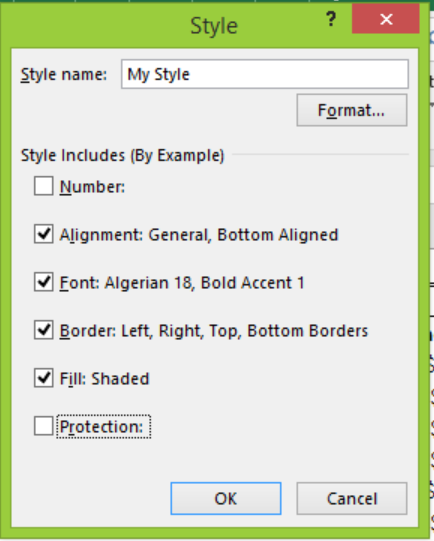Image resolution: width=434 pixels, height=541 pixels.
Task: Cancel the Style dialog
Action: point(352,499)
